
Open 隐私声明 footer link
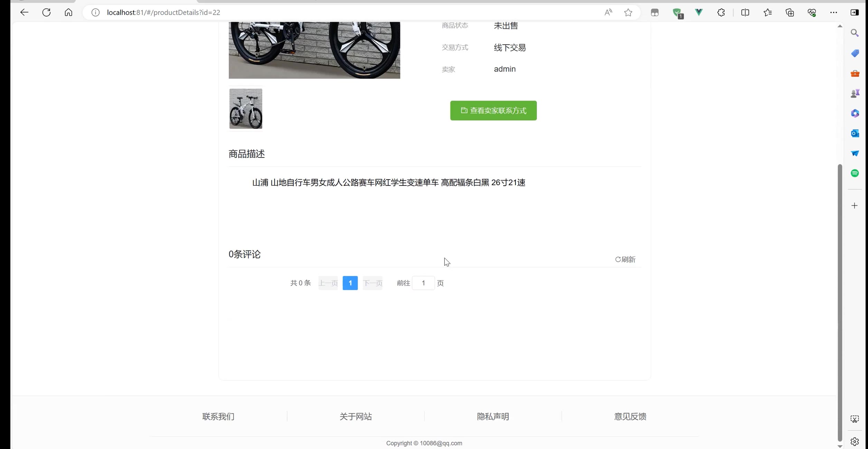(x=493, y=417)
